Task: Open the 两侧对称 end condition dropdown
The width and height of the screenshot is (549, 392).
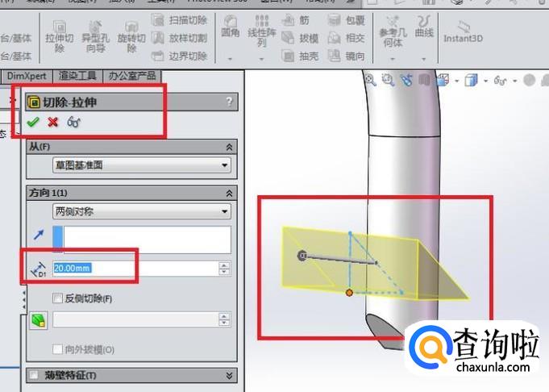Action: click(141, 211)
